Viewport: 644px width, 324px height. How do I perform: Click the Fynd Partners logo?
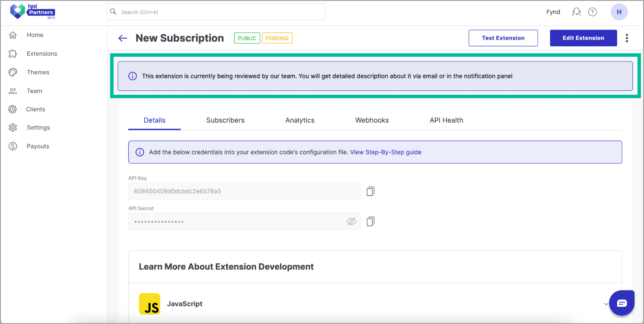pos(33,12)
